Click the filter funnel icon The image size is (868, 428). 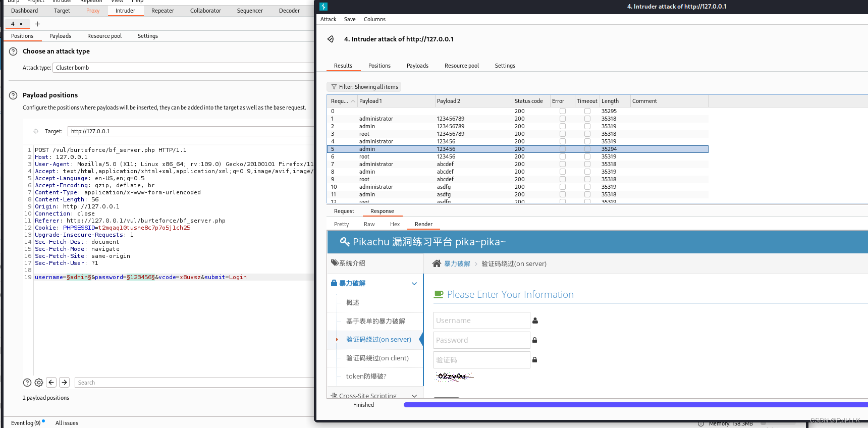click(x=334, y=87)
